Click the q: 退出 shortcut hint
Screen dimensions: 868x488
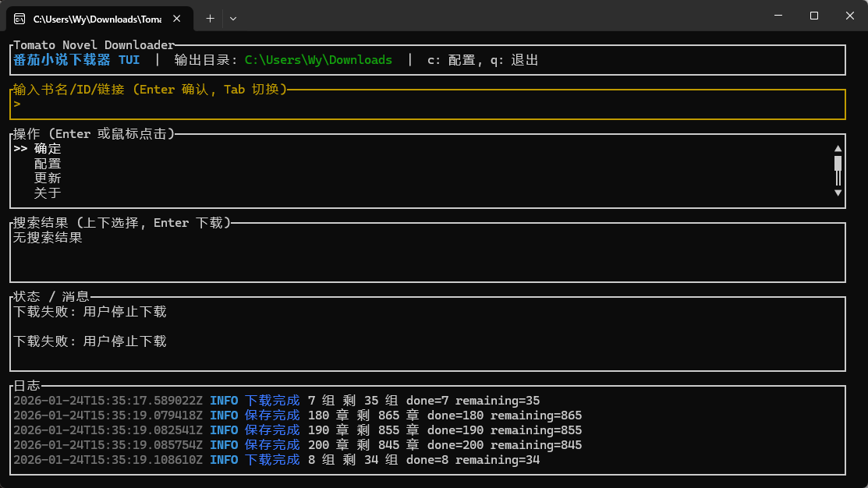pos(514,60)
